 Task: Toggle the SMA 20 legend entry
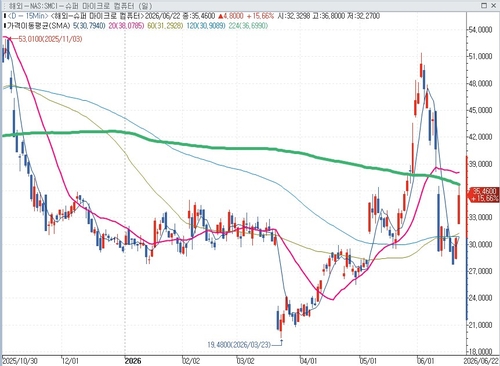(x=127, y=26)
